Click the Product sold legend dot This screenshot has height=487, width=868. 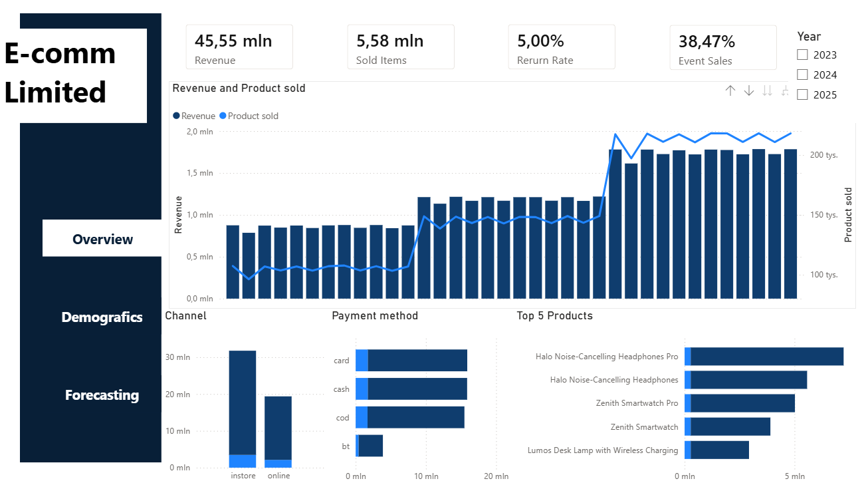(223, 116)
